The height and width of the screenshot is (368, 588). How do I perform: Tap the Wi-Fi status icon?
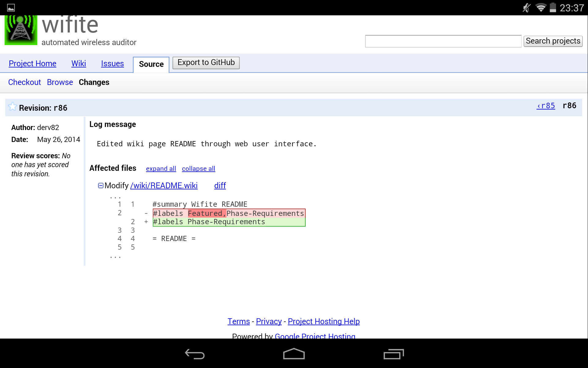[541, 8]
